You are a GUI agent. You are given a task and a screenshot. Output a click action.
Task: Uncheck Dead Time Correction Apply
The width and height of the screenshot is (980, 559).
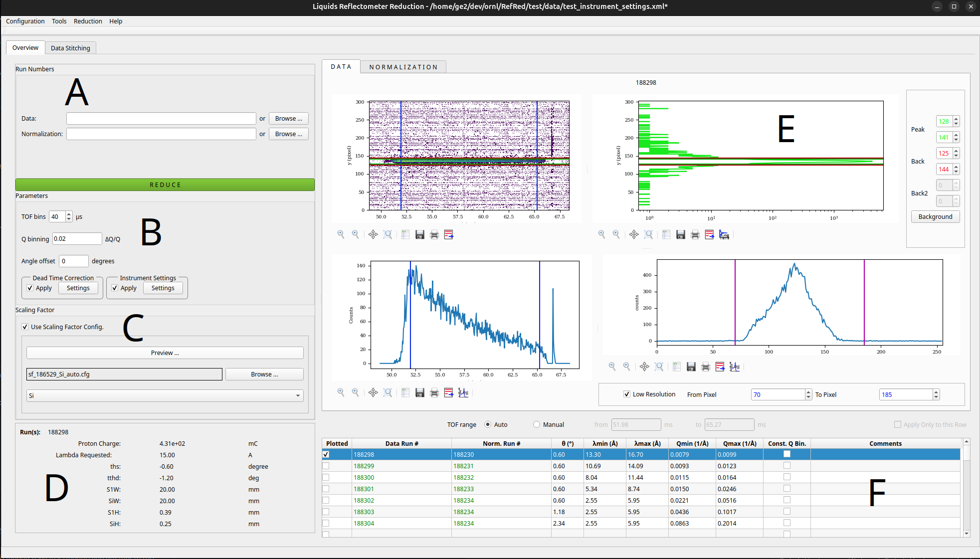(30, 288)
